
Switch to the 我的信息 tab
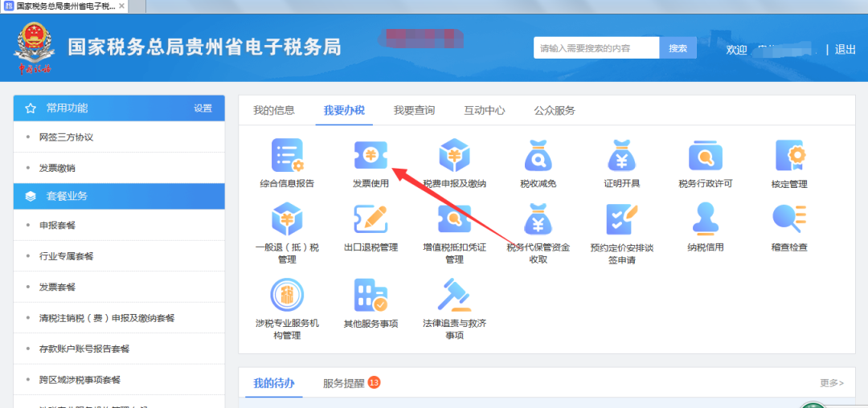(274, 110)
